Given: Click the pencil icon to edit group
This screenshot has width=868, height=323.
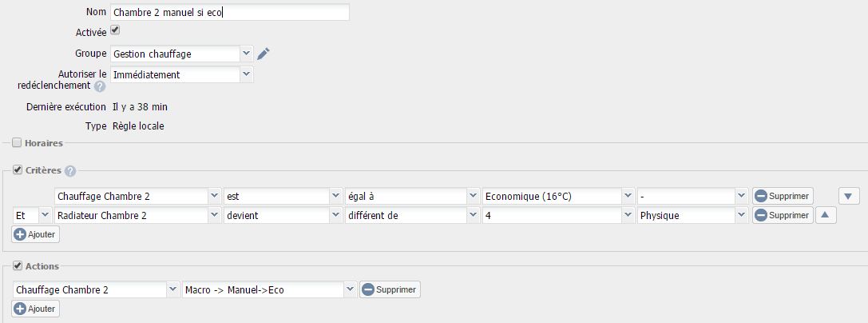Looking at the screenshot, I should (x=264, y=54).
